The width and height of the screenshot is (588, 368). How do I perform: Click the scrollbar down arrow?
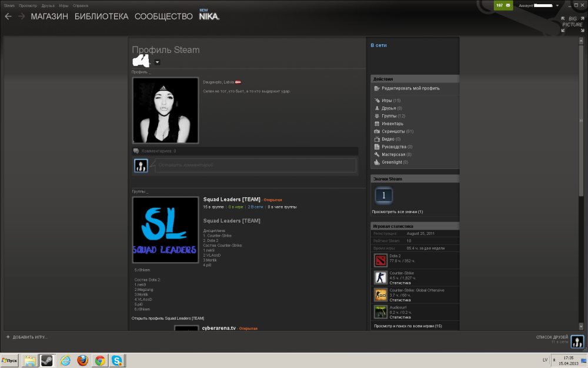point(582,326)
